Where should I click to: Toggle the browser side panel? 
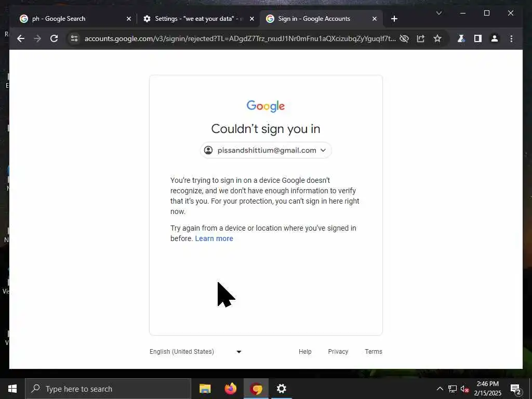point(478,38)
